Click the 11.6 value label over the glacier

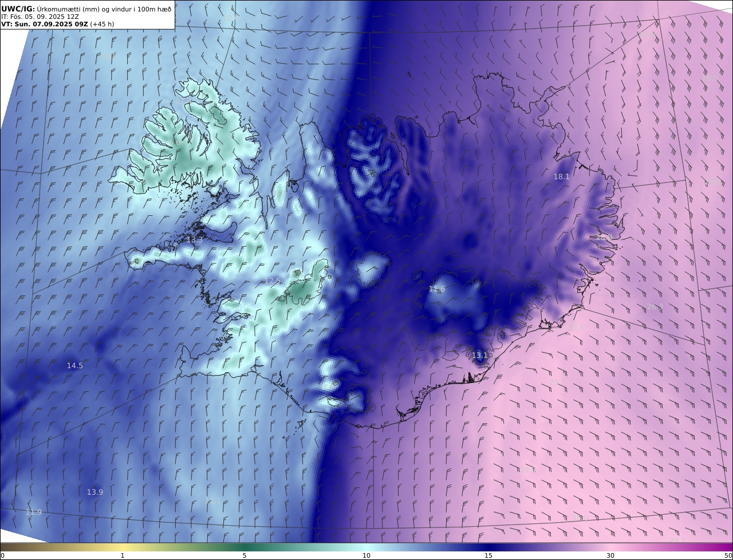point(437,289)
